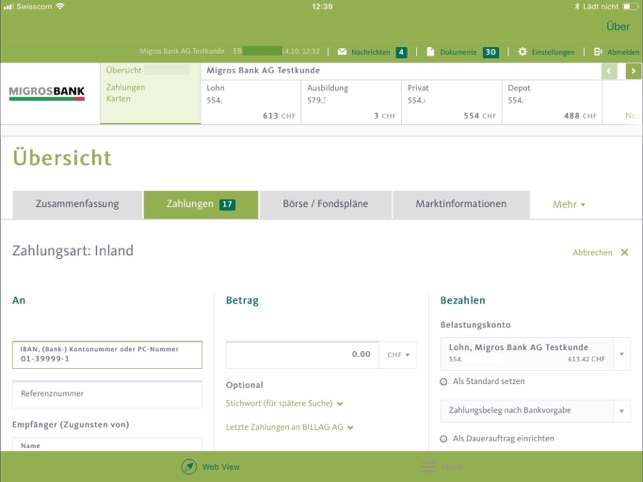This screenshot has width=643, height=482.
Task: Click the Wi-Fi status icon
Action: pos(60,7)
